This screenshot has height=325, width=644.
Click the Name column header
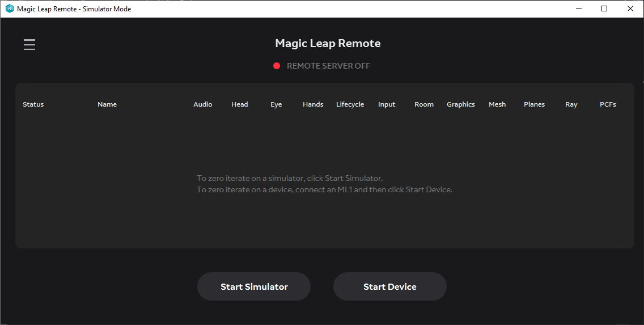click(107, 104)
